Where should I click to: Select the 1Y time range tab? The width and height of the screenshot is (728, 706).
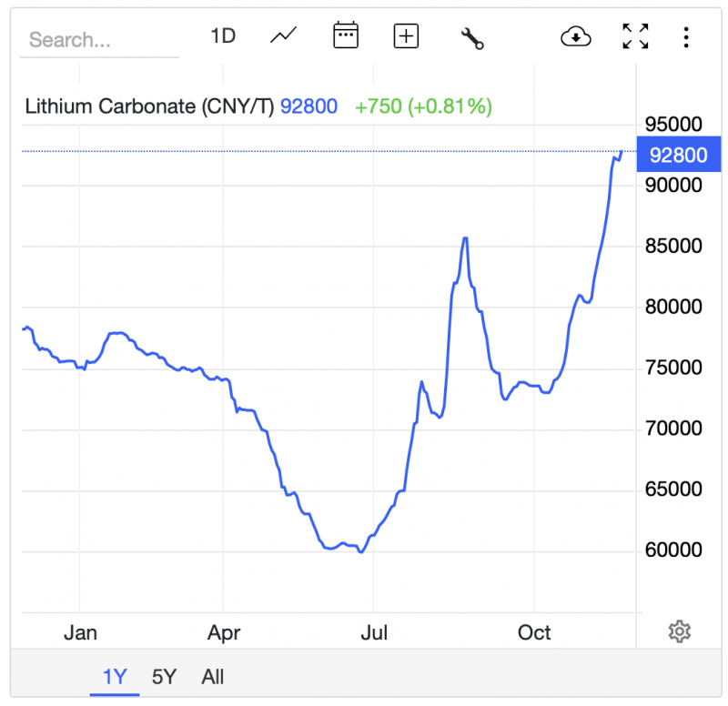coord(115,677)
